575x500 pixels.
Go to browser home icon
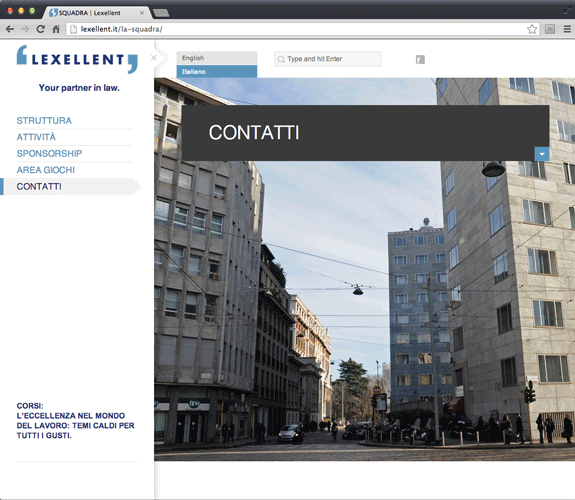click(x=56, y=29)
